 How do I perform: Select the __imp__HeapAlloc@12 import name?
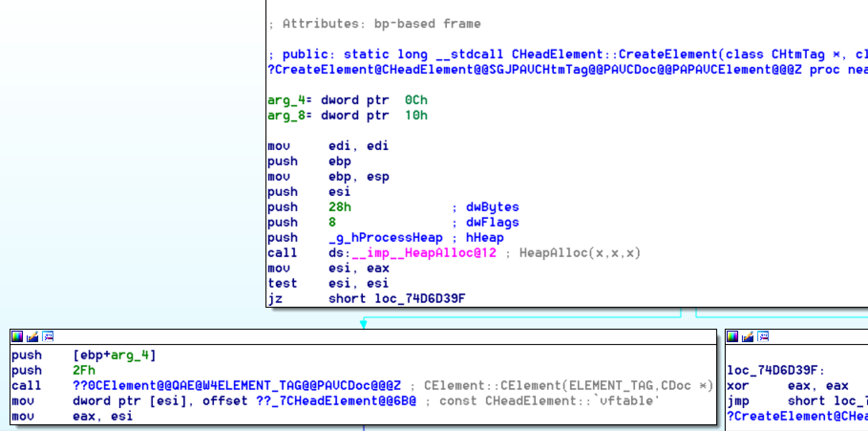[x=423, y=253]
